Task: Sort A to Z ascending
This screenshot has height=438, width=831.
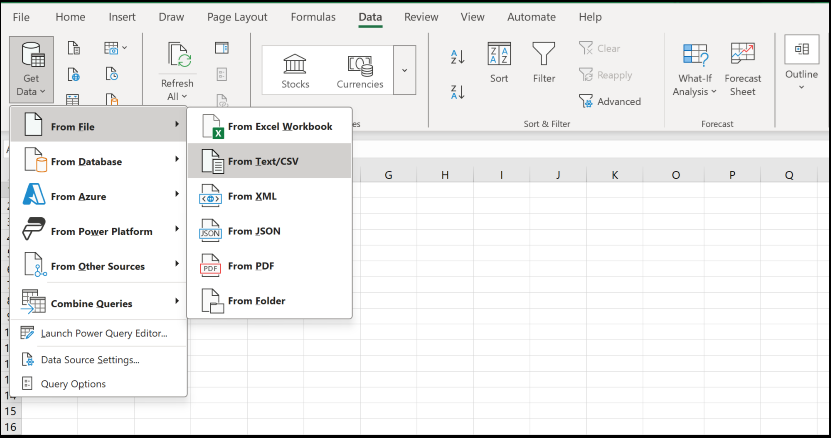Action: [x=457, y=56]
